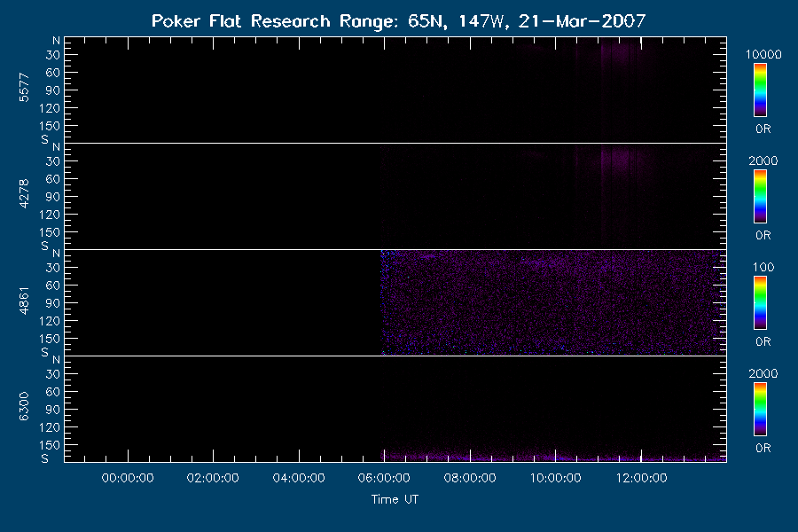This screenshot has height=532, width=798.
Task: Click the 100 color scale value
Action: (763, 267)
